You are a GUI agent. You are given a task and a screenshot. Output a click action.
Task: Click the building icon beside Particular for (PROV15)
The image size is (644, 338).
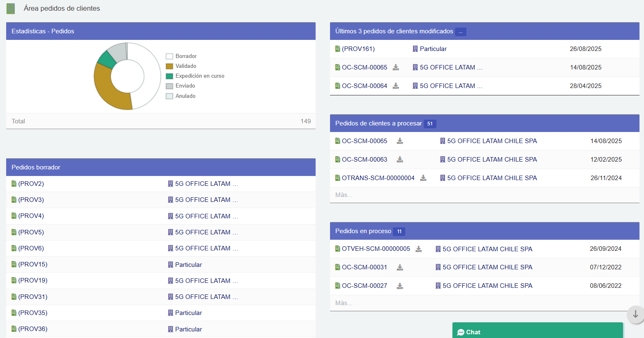click(x=170, y=264)
